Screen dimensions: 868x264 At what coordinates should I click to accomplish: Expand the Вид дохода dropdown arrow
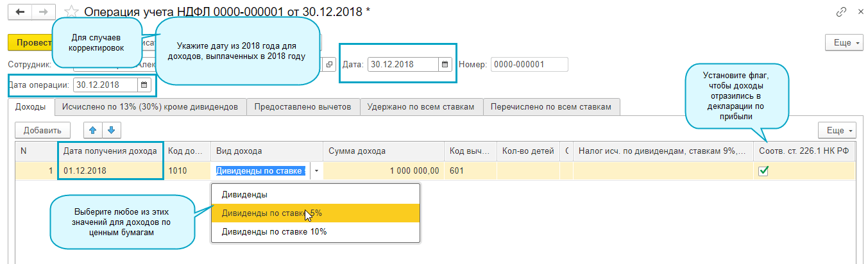coord(316,171)
